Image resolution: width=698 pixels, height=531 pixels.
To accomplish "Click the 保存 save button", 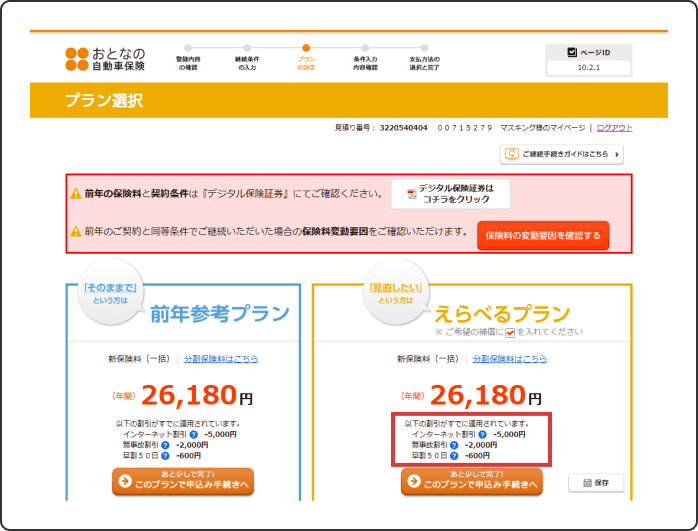I will tap(596, 482).
